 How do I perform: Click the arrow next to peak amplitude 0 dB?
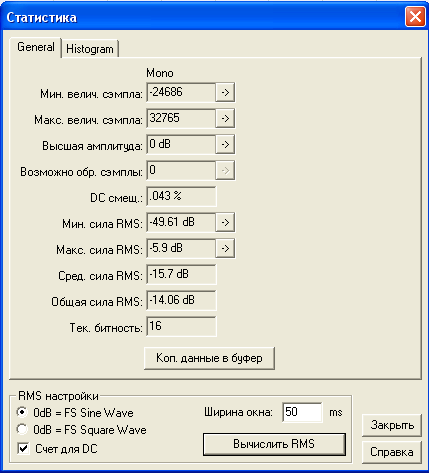225,144
